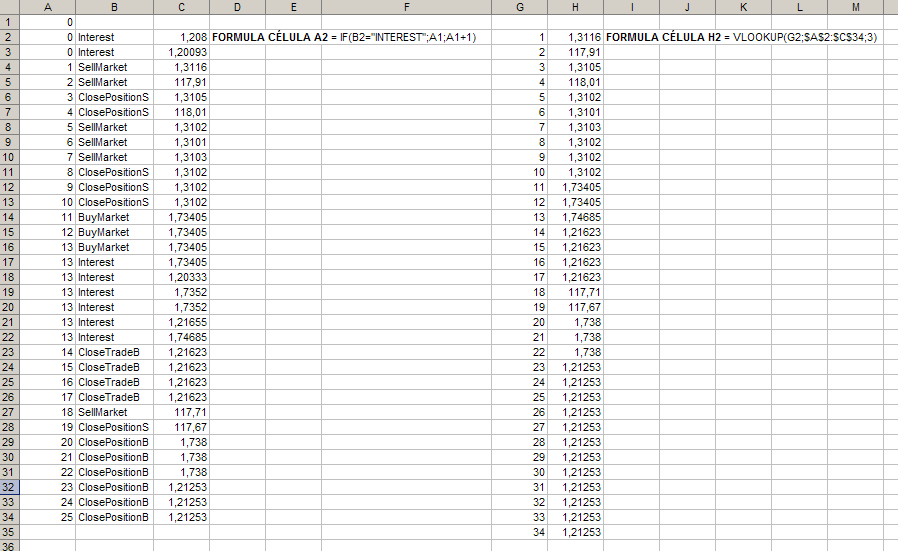Select column H header
The image size is (898, 551).
click(x=575, y=7)
